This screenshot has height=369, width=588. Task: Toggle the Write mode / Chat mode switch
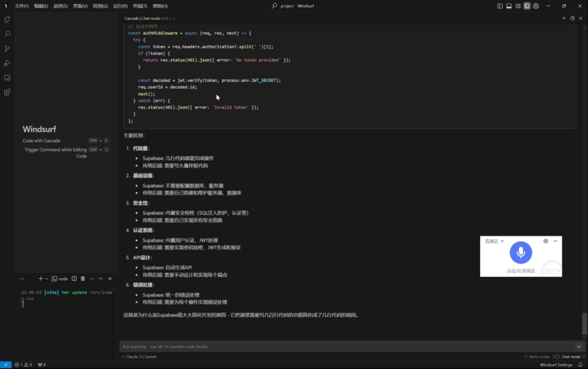point(557,357)
